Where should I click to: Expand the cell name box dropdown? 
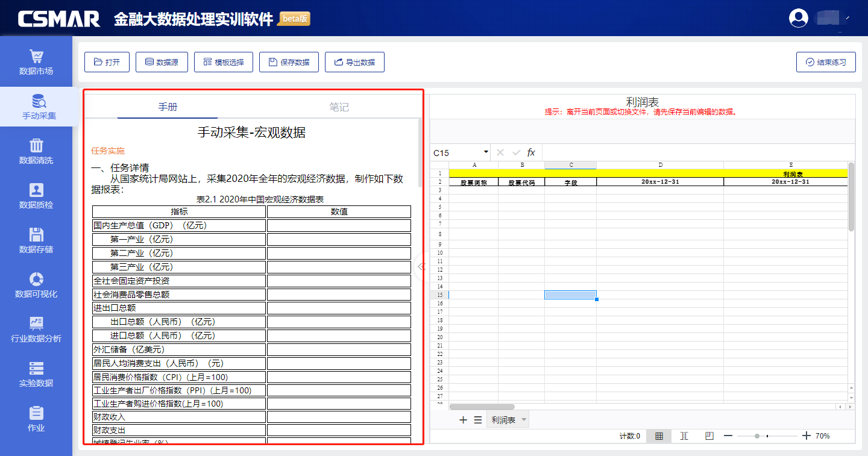pos(486,153)
